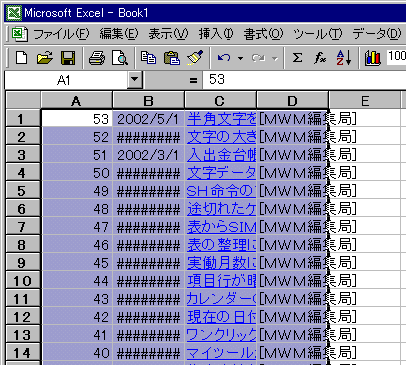Select row 14 header

point(23,353)
